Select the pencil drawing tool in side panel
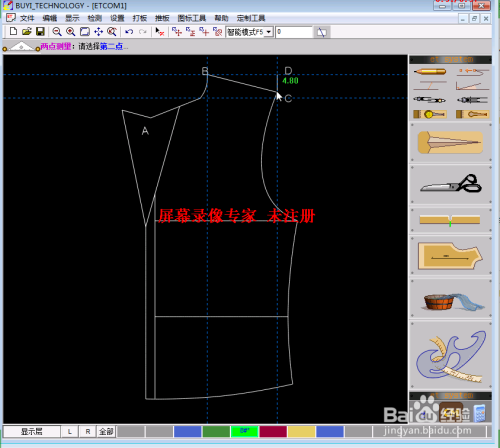This screenshot has width=500, height=448. [x=430, y=71]
